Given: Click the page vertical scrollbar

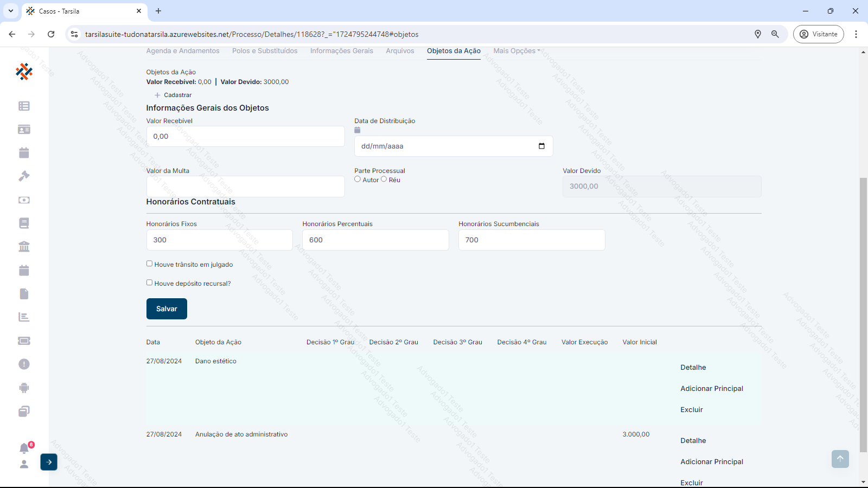Looking at the screenshot, I should click(863, 314).
